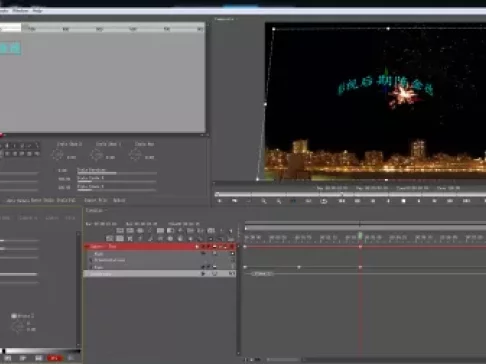Viewport: 486px width, 364px height.
Task: Stop playback with the square stop button
Action: point(403,201)
